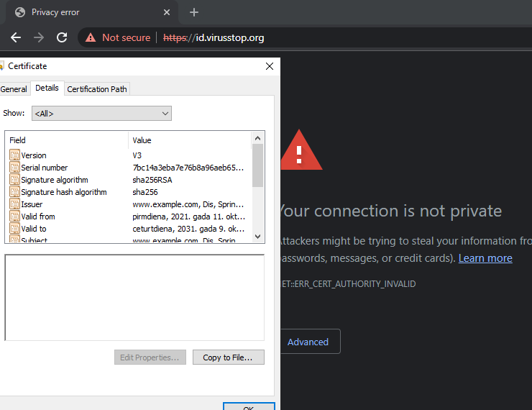The height and width of the screenshot is (410, 532).
Task: Click the Signature algorithm field icon
Action: coord(14,180)
